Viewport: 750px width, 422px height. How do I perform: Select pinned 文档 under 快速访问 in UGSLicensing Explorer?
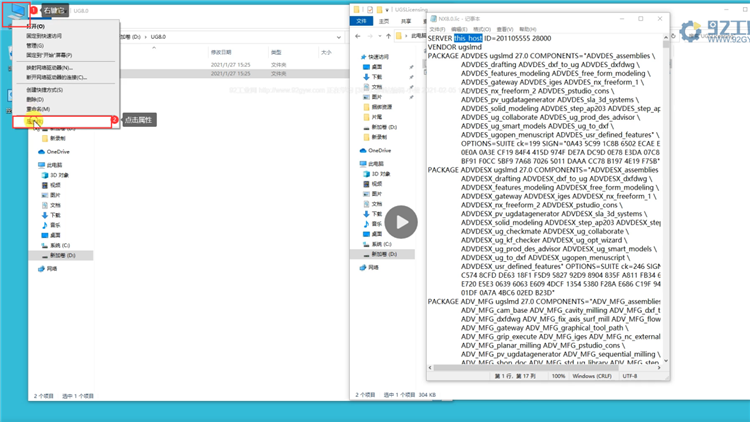(x=372, y=87)
